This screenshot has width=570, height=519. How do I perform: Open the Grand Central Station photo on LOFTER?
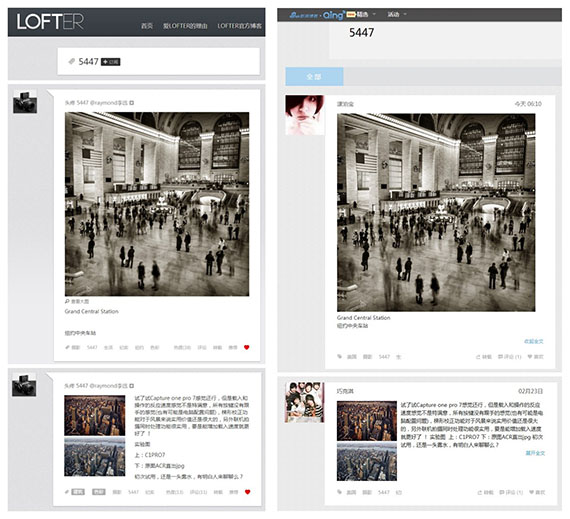[157, 204]
